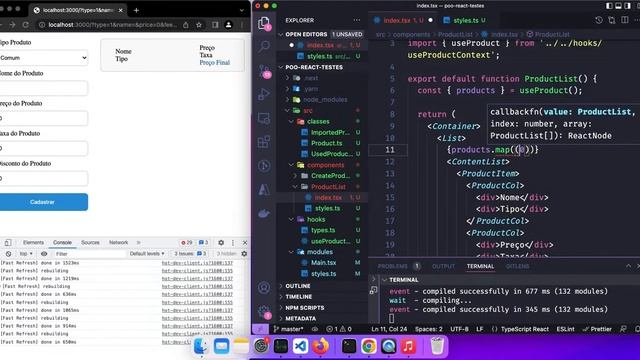Expand the node_modules folder
640x360 pixels.
[x=325, y=100]
